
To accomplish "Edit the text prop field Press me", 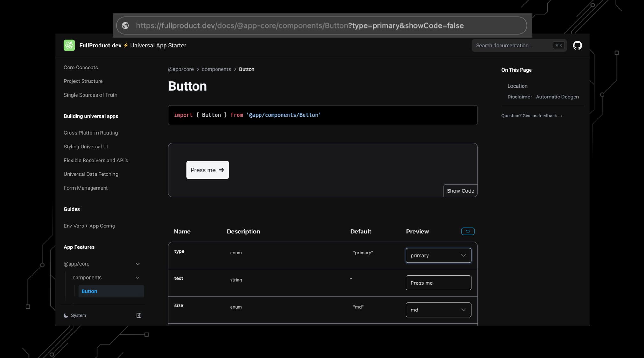I will point(438,283).
